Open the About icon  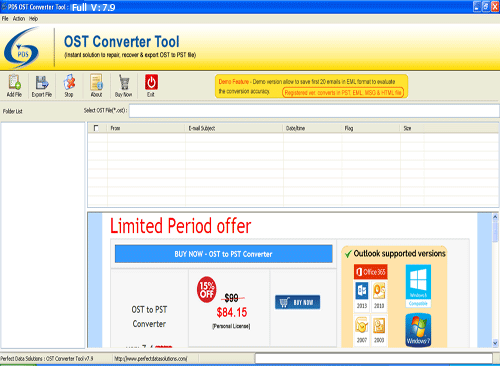click(97, 82)
